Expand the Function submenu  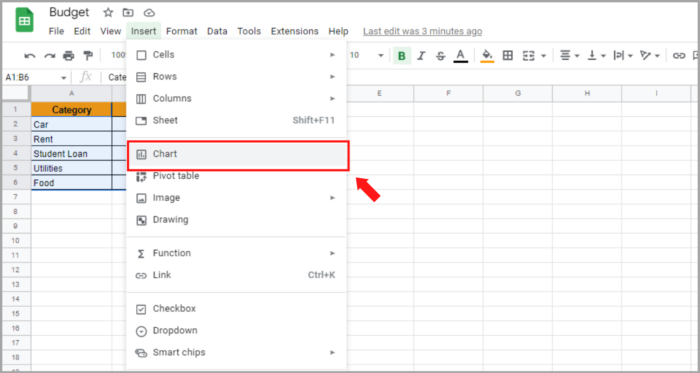coord(236,253)
